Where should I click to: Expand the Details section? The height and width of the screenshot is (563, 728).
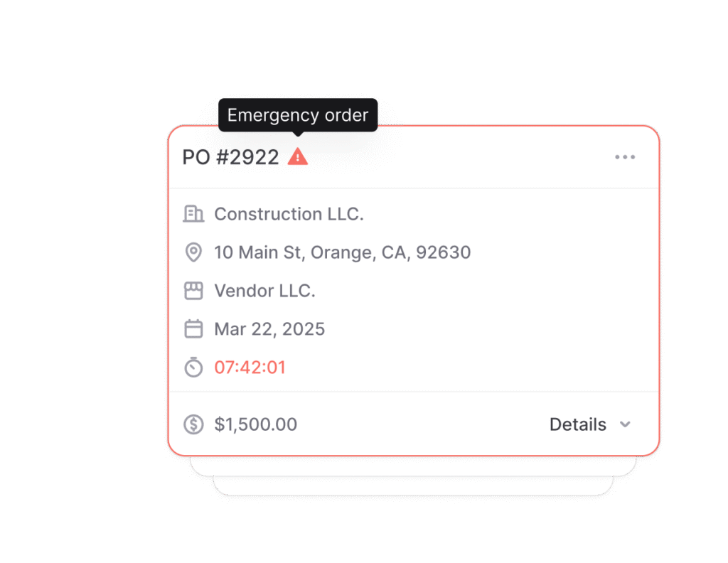point(577,424)
